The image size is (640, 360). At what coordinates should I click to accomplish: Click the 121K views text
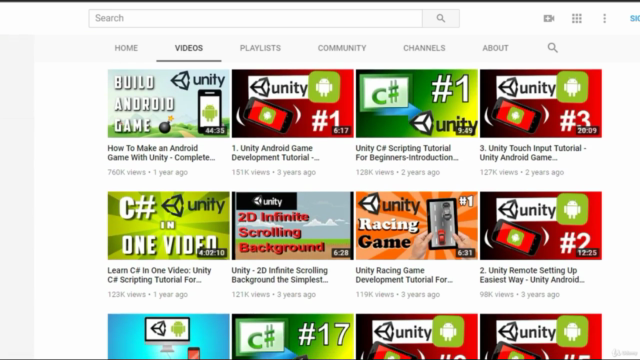click(251, 294)
